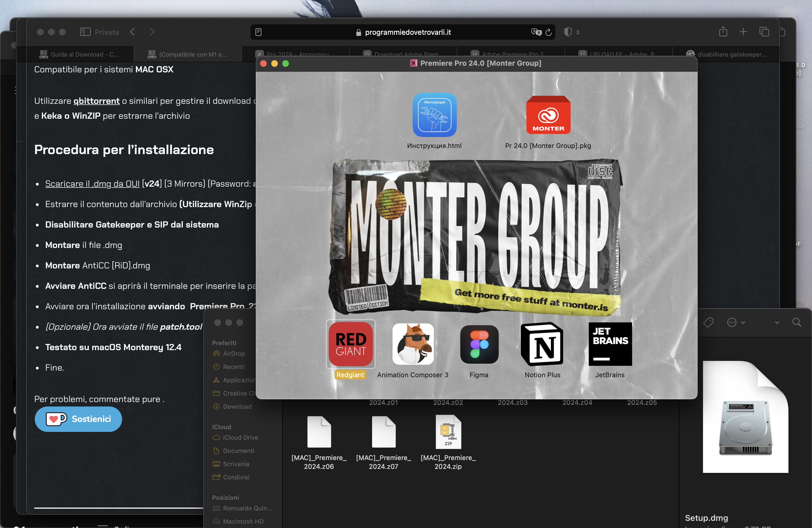Open the Figma icon
812x528 pixels.
coord(479,344)
